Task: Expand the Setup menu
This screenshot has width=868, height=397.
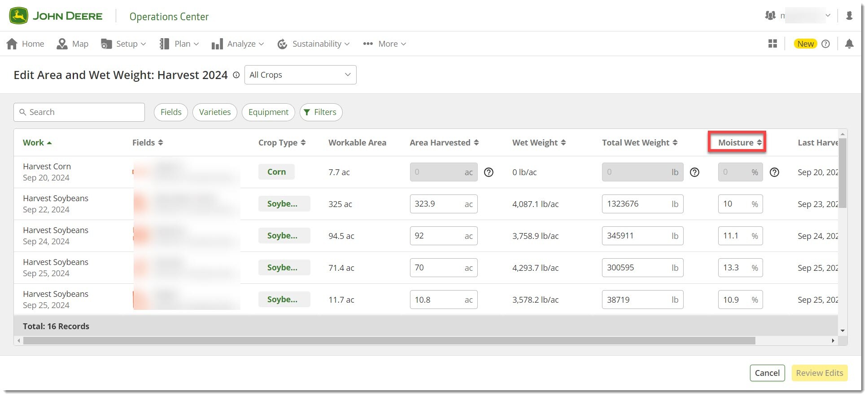Action: point(124,44)
